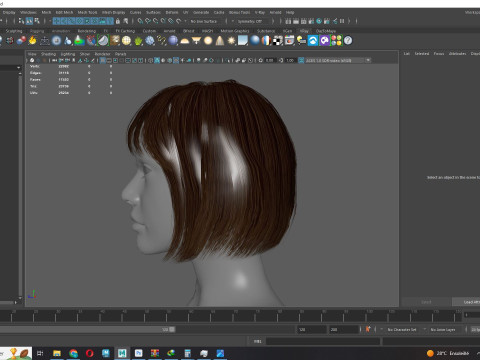
Task: Toggle the viewport isolate select button
Action: (228, 60)
